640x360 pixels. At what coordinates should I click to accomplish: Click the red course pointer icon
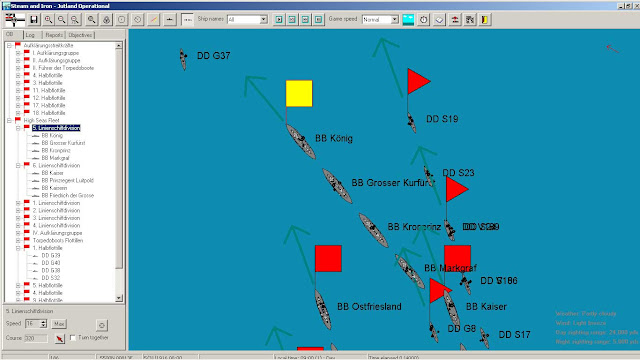tap(60, 338)
